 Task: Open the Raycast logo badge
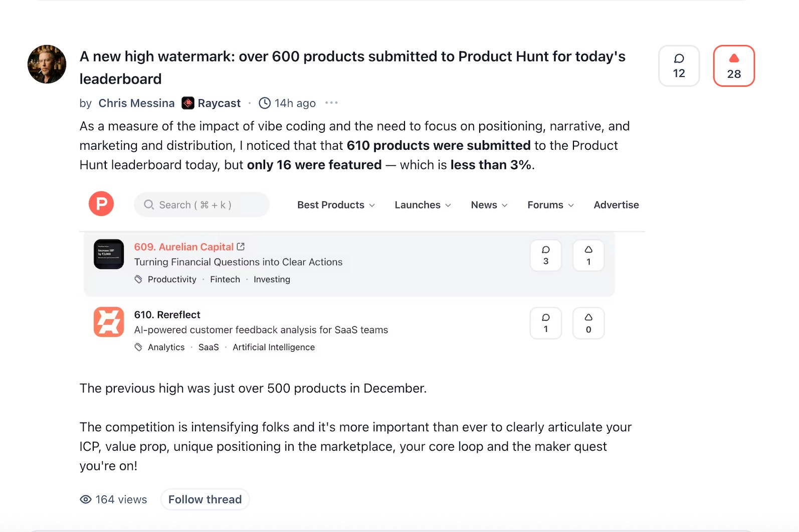point(188,103)
